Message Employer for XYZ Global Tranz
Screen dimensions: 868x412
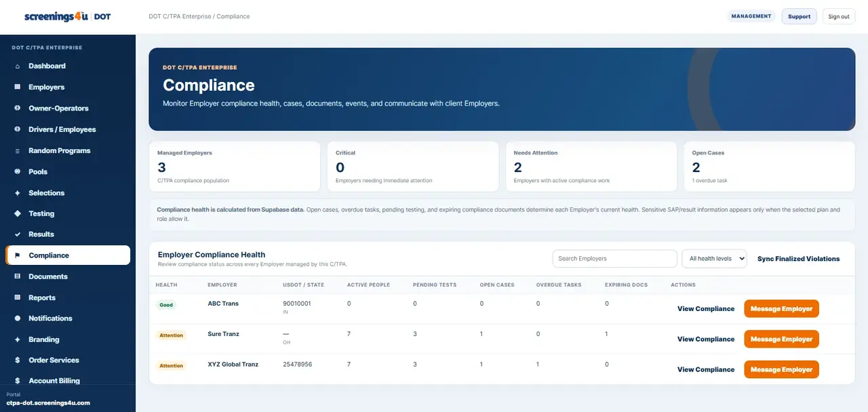pyautogui.click(x=781, y=369)
